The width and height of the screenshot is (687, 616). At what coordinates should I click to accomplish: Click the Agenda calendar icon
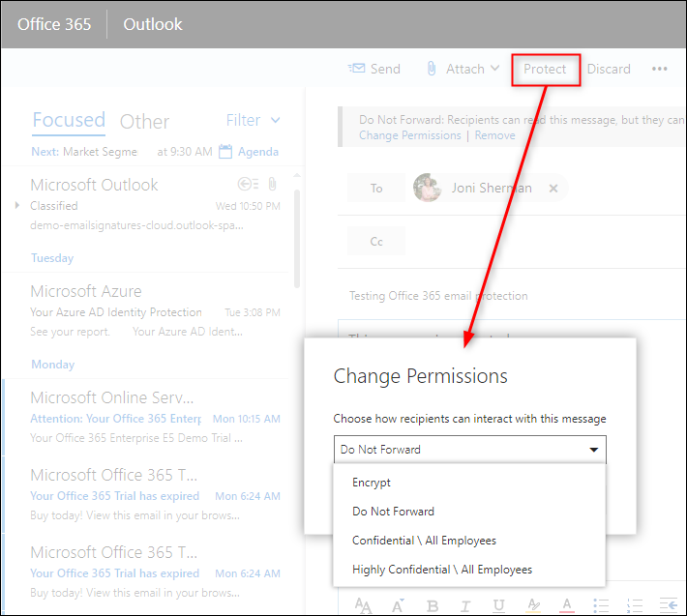coord(226,152)
